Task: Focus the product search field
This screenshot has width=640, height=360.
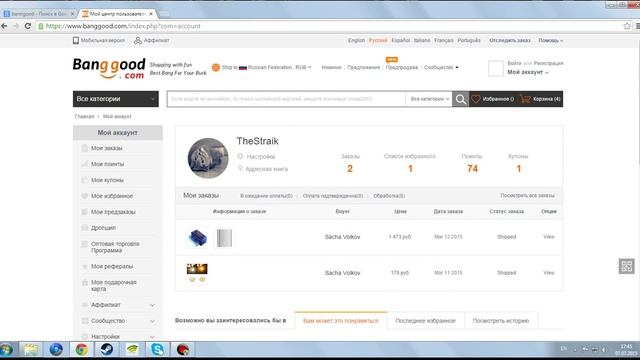Action: [287, 99]
